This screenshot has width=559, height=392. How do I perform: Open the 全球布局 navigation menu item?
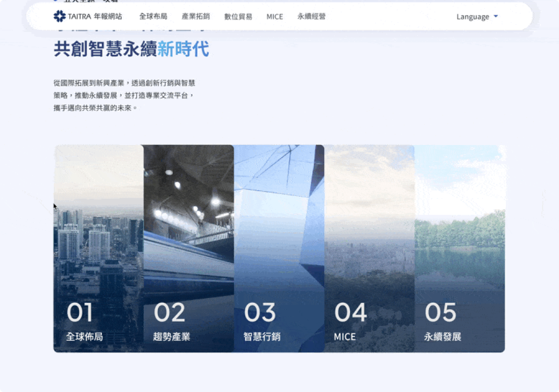pyautogui.click(x=153, y=16)
